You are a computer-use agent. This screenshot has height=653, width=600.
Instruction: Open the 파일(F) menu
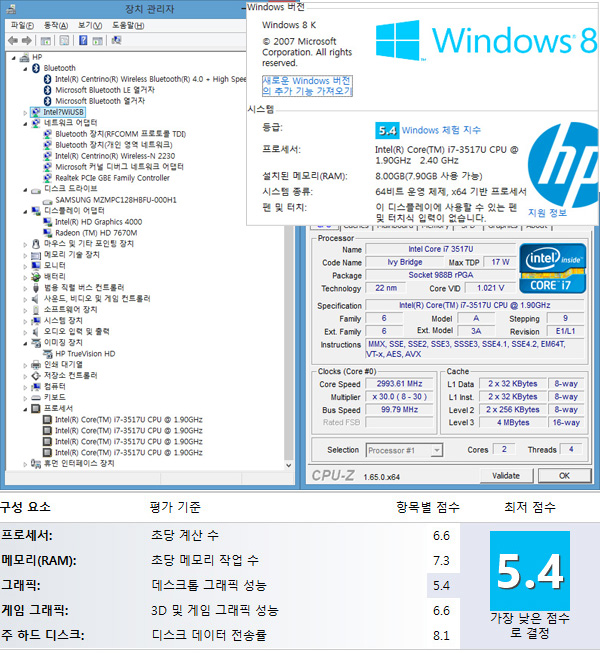coord(22,25)
